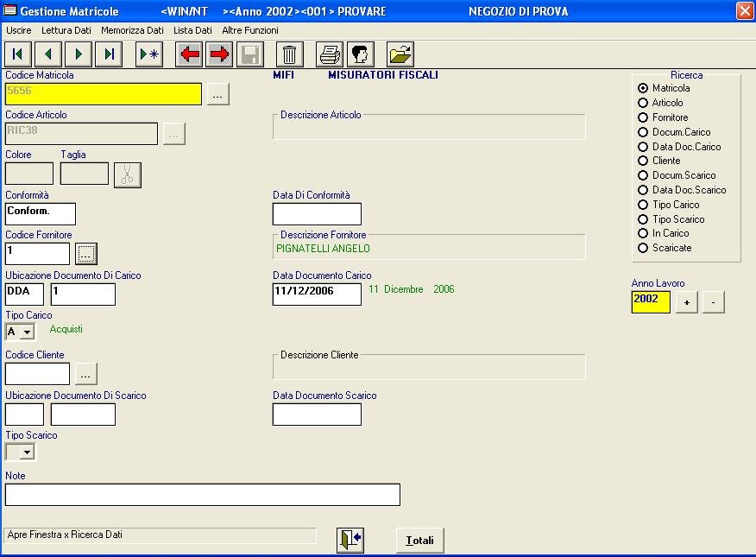Click the printer icon in toolbar

click(330, 55)
